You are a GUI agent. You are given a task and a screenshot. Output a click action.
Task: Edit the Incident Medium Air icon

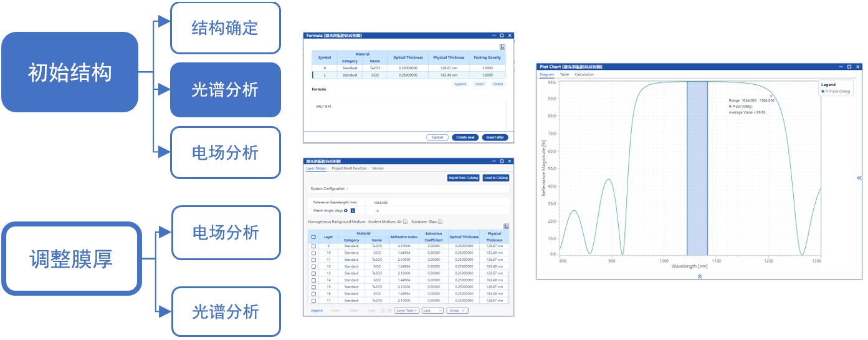pos(405,221)
